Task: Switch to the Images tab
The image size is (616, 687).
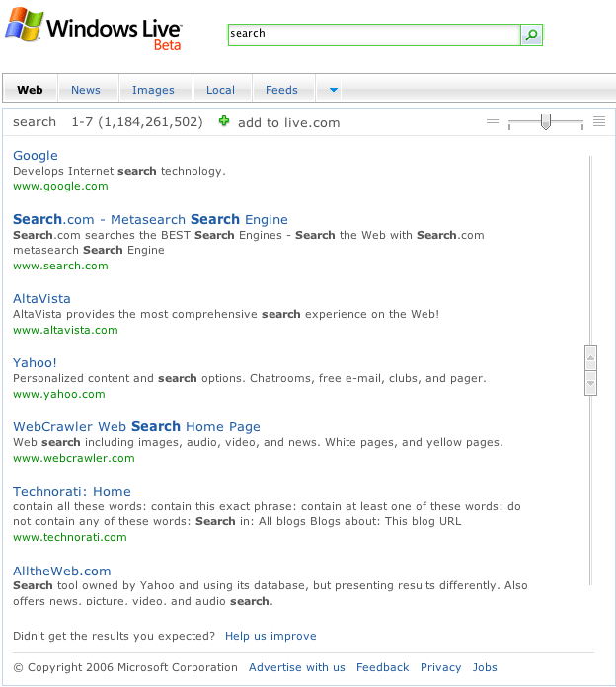Action: (x=153, y=90)
